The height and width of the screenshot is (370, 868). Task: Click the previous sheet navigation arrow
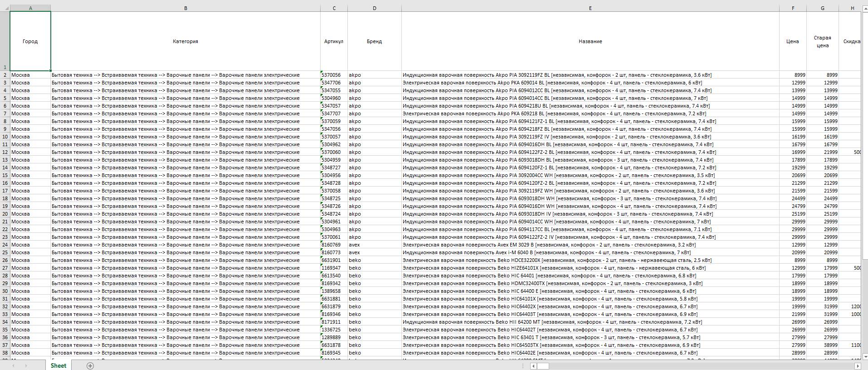tap(13, 366)
